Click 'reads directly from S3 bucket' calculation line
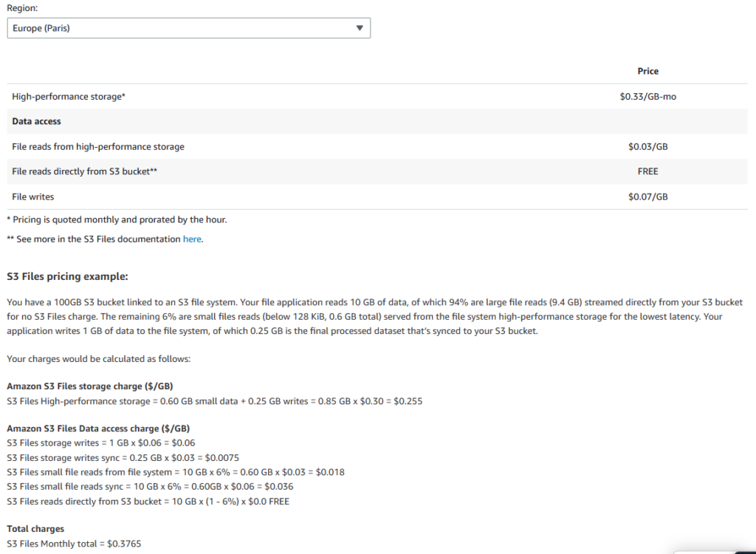 tap(148, 502)
